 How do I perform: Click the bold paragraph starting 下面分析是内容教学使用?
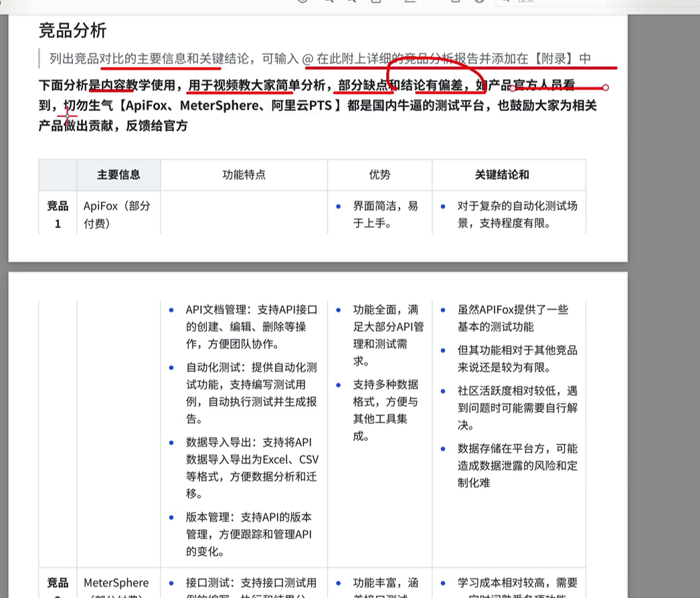(x=318, y=105)
